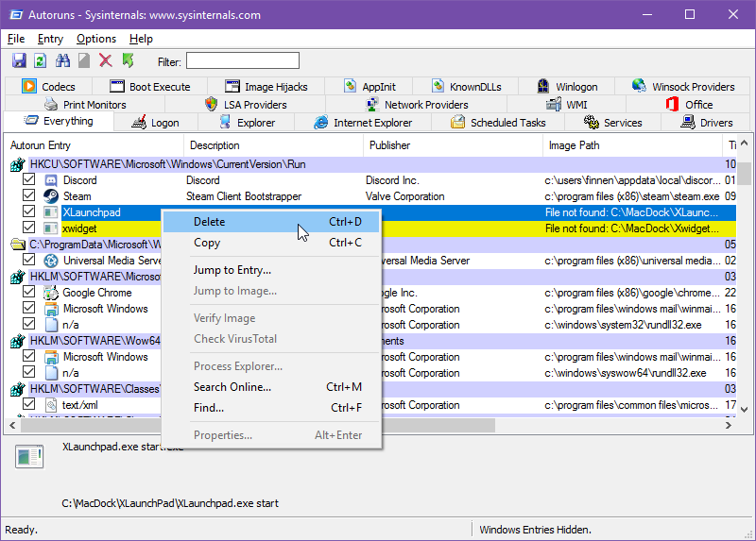Switch to the Winsock Providers tab

pyautogui.click(x=682, y=87)
